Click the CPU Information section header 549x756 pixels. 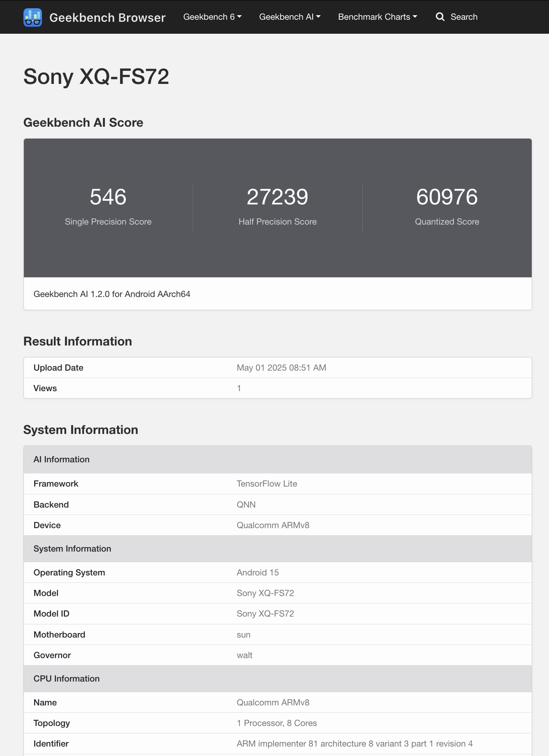67,679
